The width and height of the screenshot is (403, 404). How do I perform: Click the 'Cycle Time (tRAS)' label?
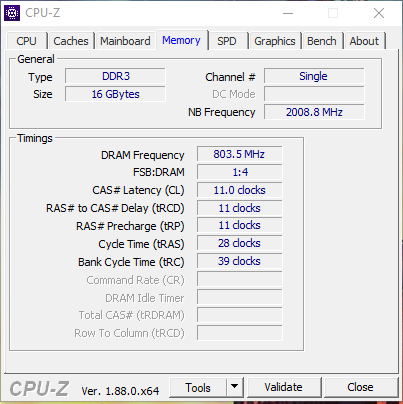pos(141,244)
